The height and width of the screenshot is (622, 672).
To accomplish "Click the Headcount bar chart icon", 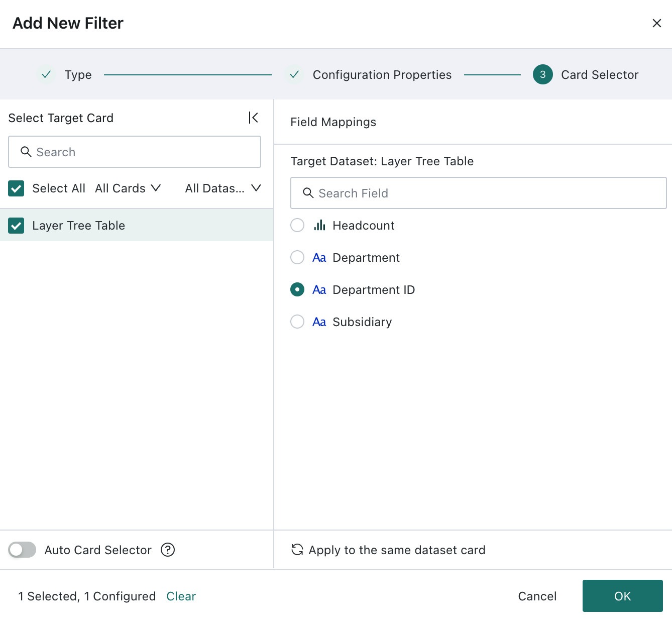I will click(x=319, y=225).
